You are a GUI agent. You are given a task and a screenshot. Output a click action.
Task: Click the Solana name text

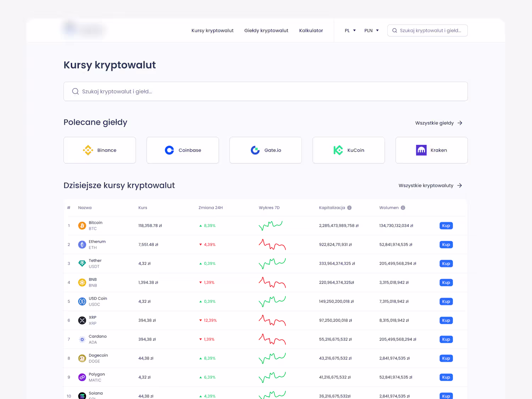pyautogui.click(x=96, y=393)
